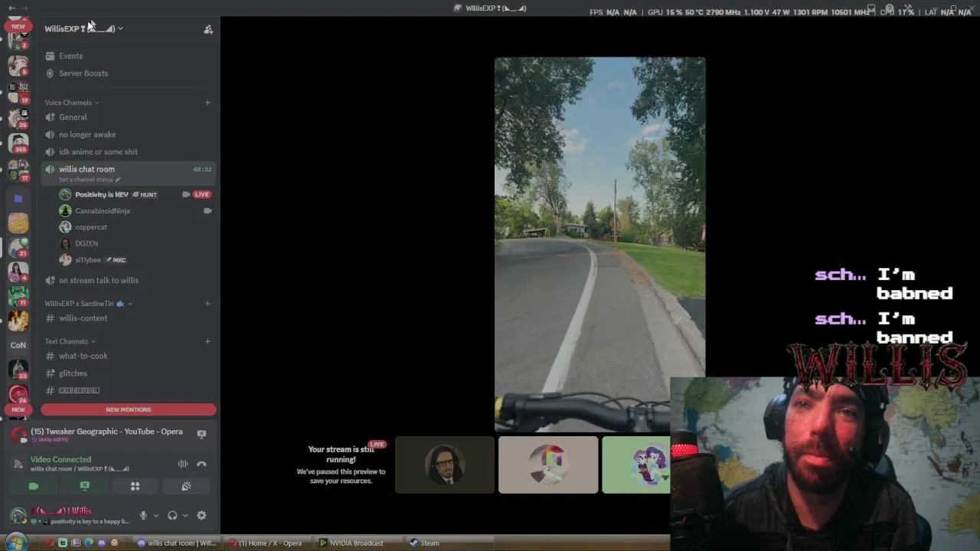This screenshot has width=980, height=551.
Task: Click the paused stream preview message
Action: pyautogui.click(x=341, y=465)
